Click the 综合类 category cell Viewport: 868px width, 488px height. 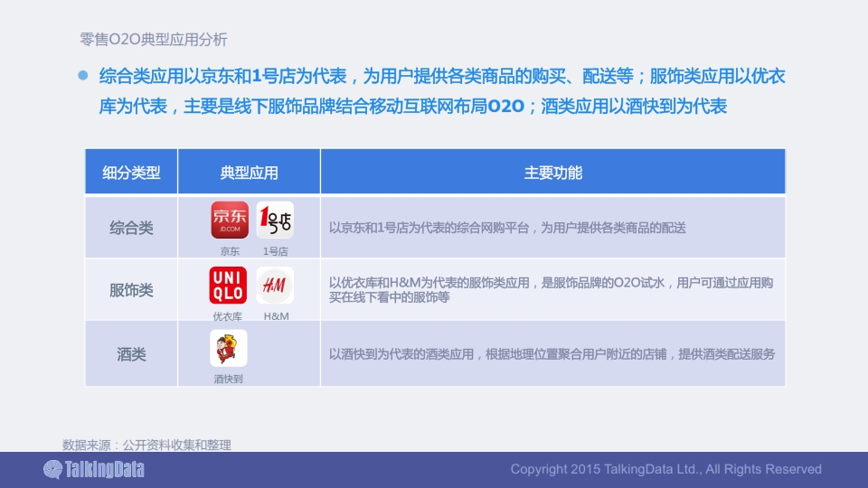131,228
